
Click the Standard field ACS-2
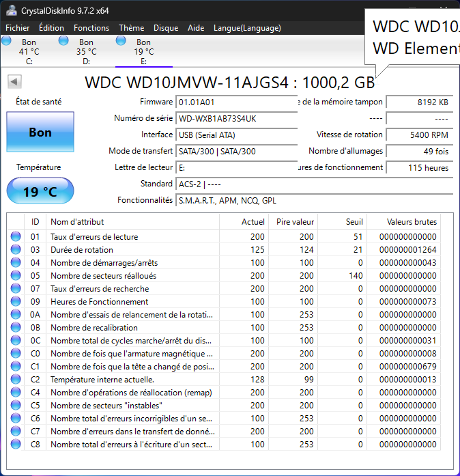point(315,184)
